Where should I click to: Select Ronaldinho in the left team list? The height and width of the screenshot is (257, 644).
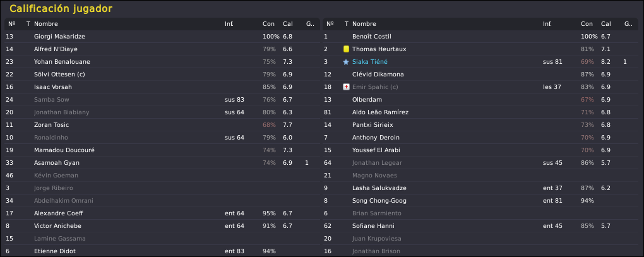162,138
